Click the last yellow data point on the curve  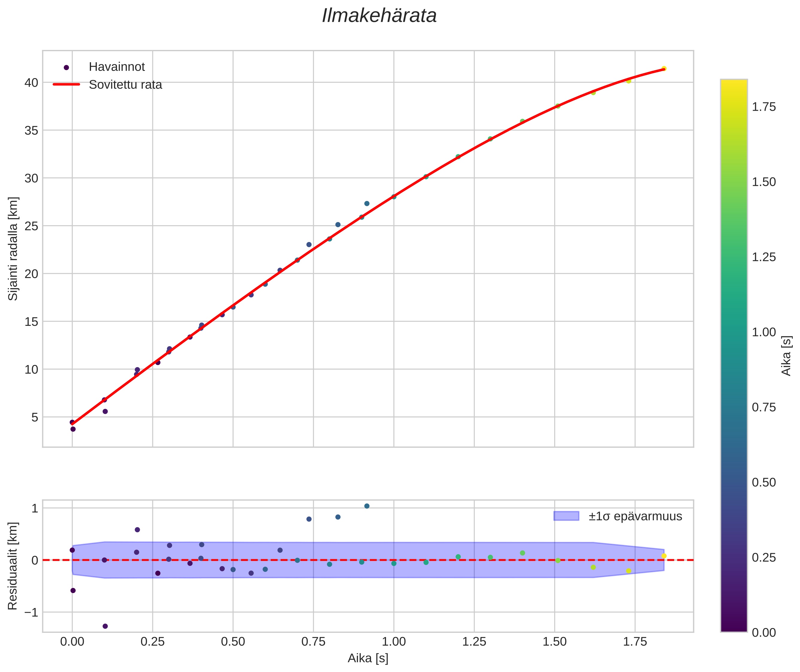pyautogui.click(x=664, y=69)
